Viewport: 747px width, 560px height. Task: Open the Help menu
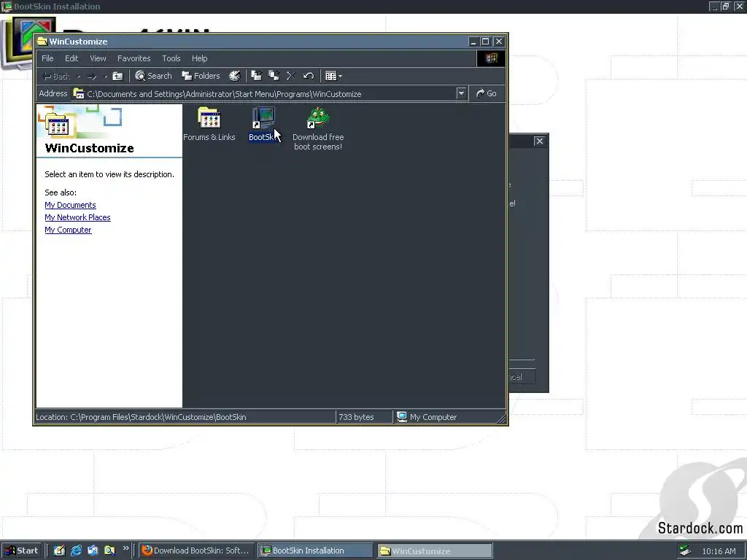click(200, 58)
